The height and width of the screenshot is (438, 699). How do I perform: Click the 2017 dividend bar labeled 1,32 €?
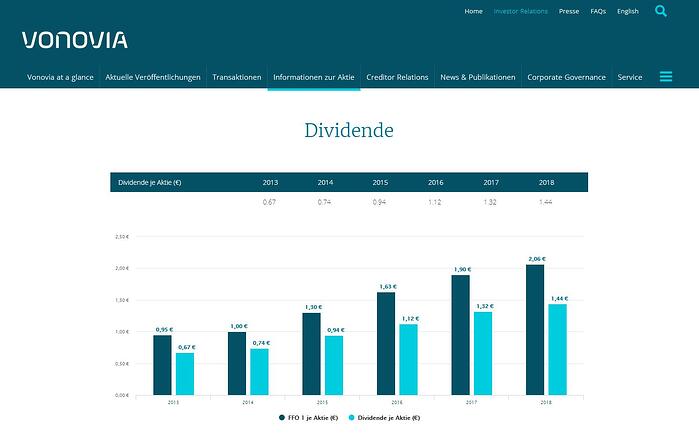pos(483,353)
